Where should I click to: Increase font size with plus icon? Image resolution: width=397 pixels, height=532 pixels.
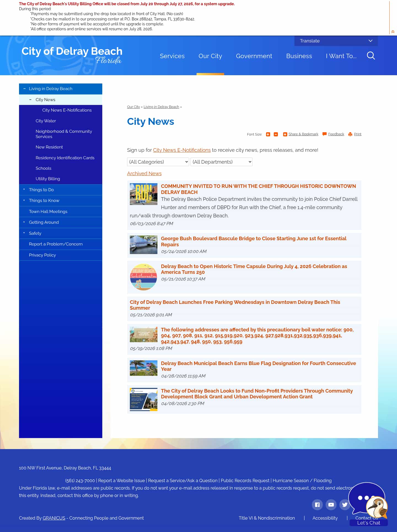pyautogui.click(x=268, y=134)
